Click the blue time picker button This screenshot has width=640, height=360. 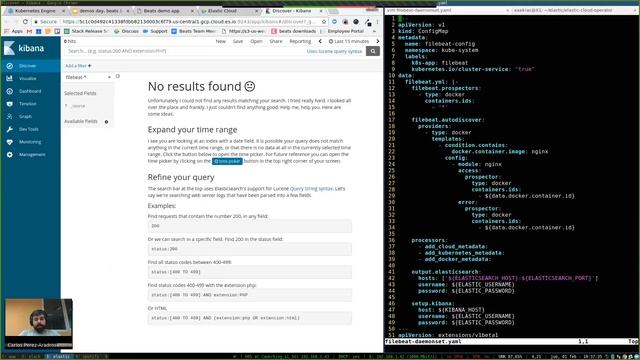tap(227, 161)
